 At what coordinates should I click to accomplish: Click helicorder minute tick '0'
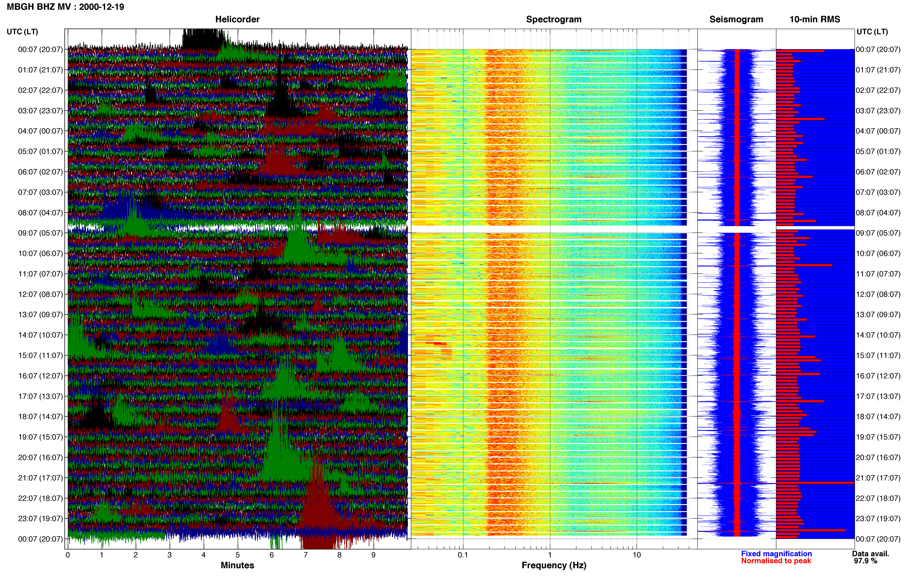pos(68,555)
